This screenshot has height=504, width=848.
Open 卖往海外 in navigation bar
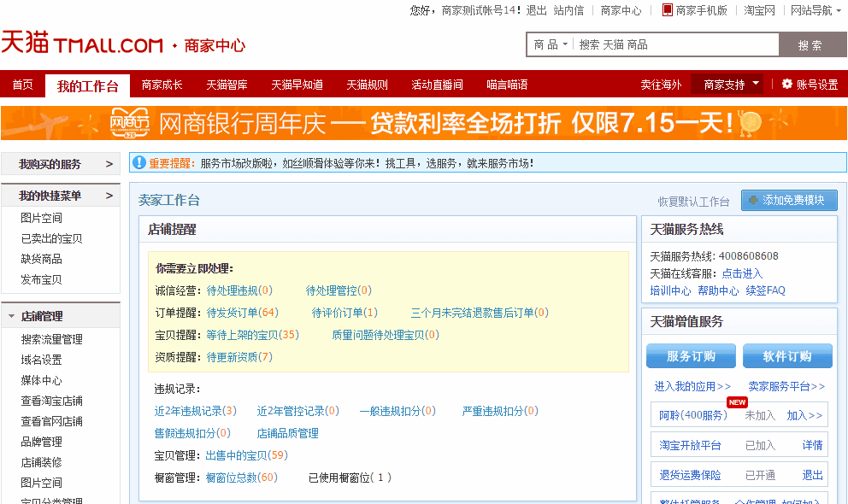661,85
